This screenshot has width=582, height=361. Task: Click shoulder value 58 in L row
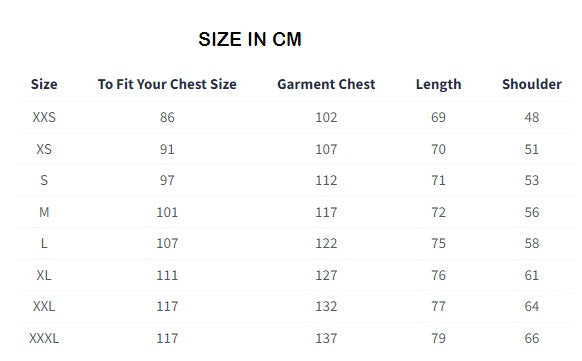(x=532, y=243)
